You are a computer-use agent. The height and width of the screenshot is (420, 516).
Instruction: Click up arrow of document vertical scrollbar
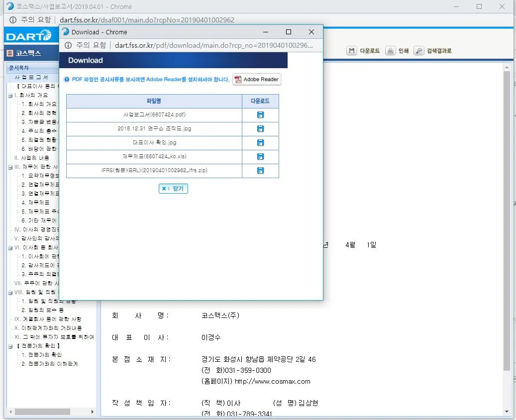(x=507, y=68)
